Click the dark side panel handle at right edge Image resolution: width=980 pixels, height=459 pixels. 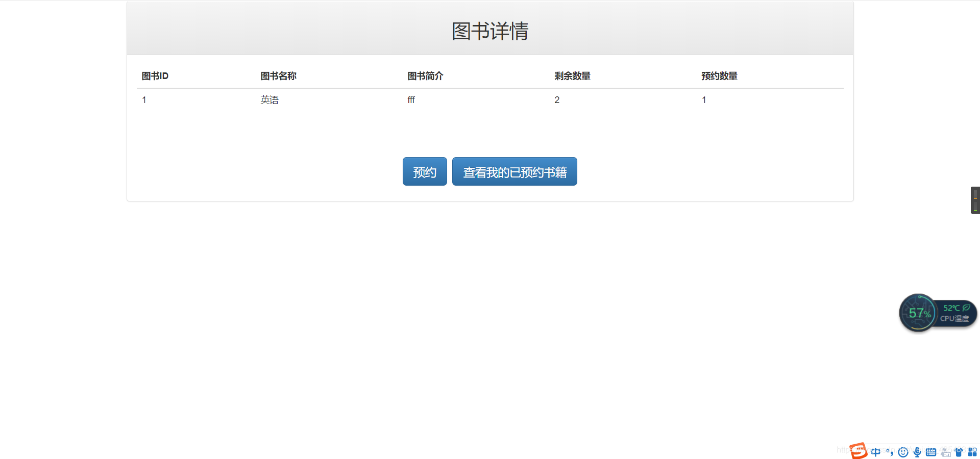[975, 200]
